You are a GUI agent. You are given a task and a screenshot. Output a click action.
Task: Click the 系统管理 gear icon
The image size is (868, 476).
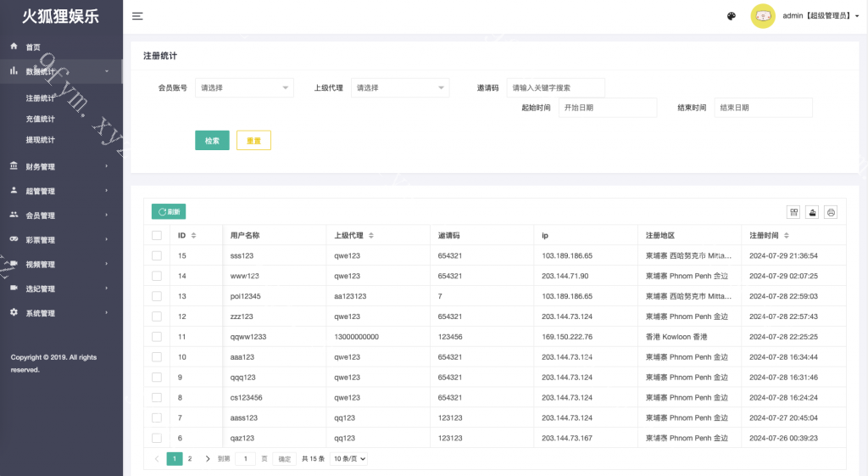pos(14,312)
